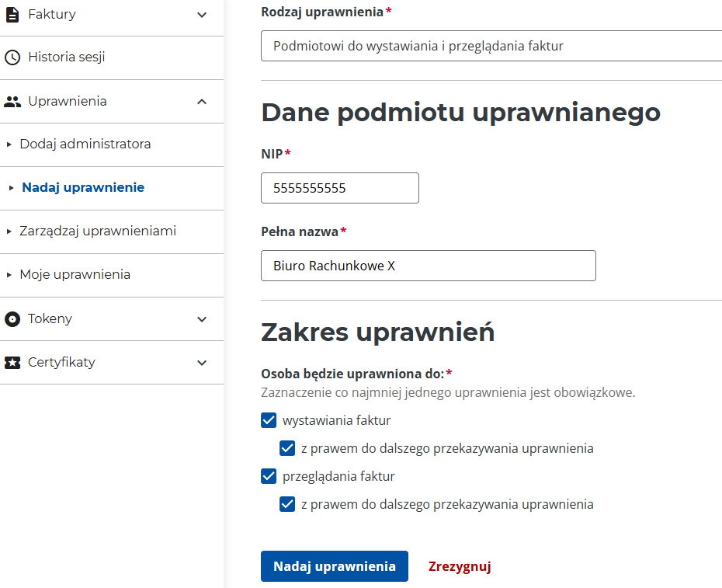The height and width of the screenshot is (588, 722).
Task: Click the Uprawnienia people icon
Action: click(x=12, y=102)
